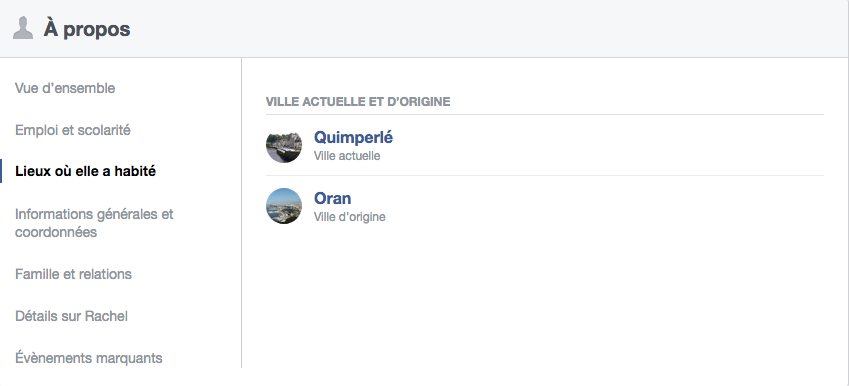Image resolution: width=849 pixels, height=386 pixels.
Task: Open the Quimperlé city link
Action: 353,138
